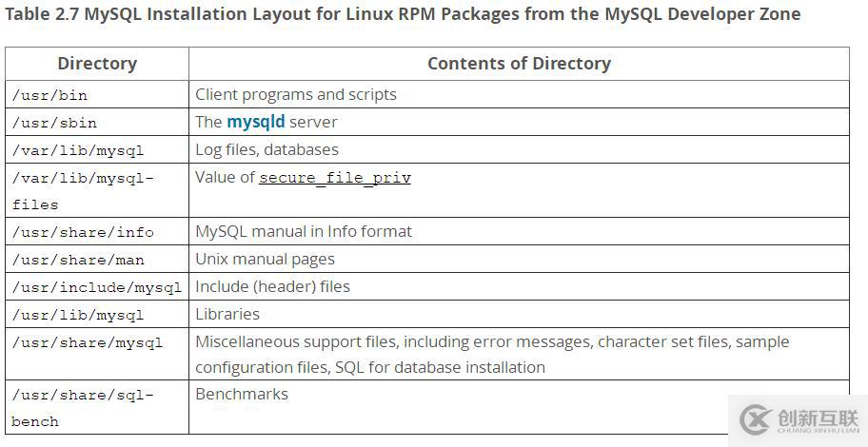Click the Client programs and scripts text

295,94
